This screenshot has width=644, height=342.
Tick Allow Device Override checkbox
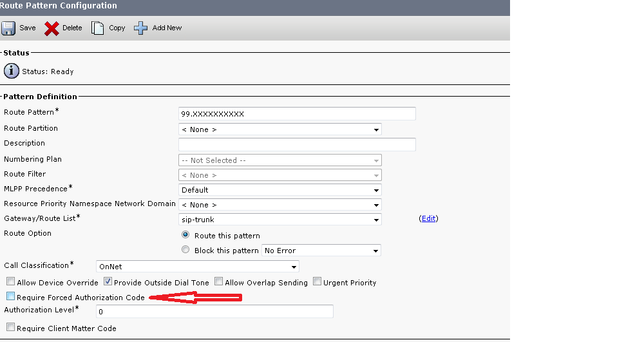11,281
